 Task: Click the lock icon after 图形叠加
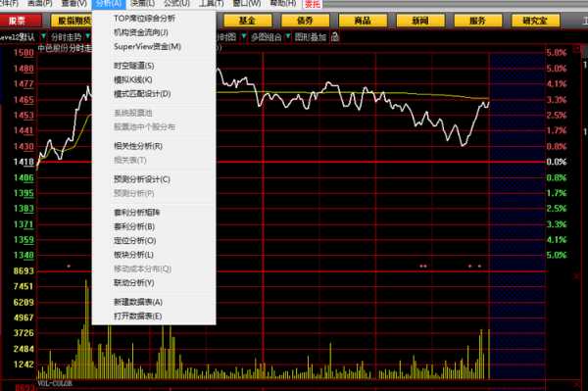(x=335, y=36)
